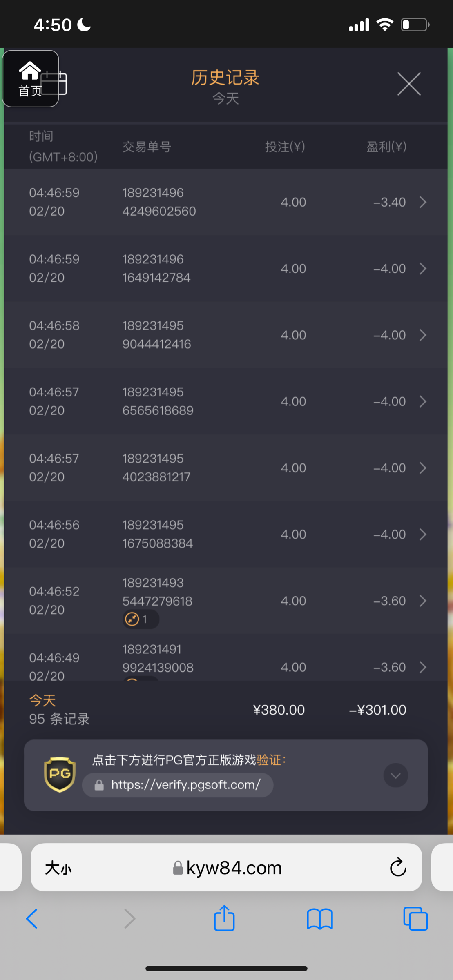The width and height of the screenshot is (453, 980).
Task: Collapse the PG verification banner chevron
Action: (x=395, y=775)
